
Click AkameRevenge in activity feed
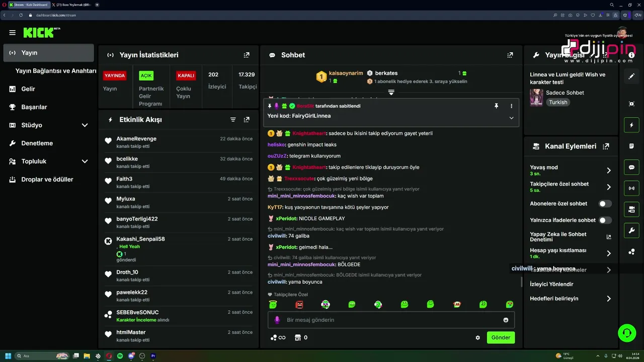[136, 139]
